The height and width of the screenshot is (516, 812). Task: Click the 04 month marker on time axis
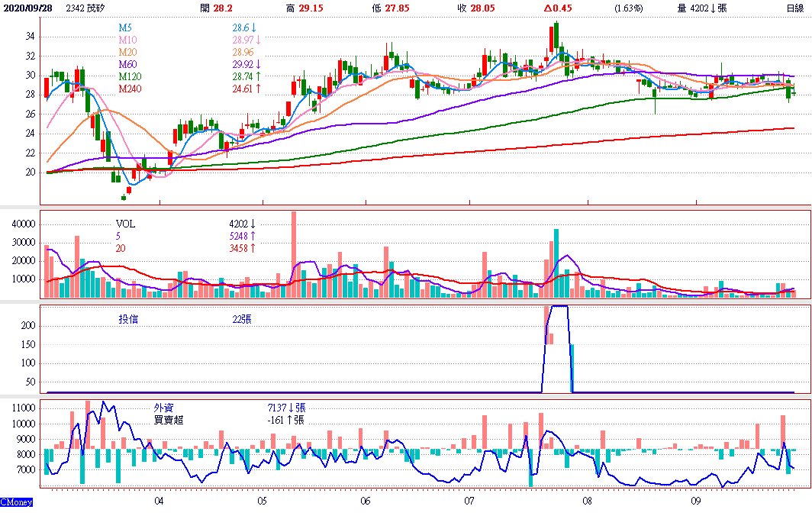pyautogui.click(x=159, y=501)
